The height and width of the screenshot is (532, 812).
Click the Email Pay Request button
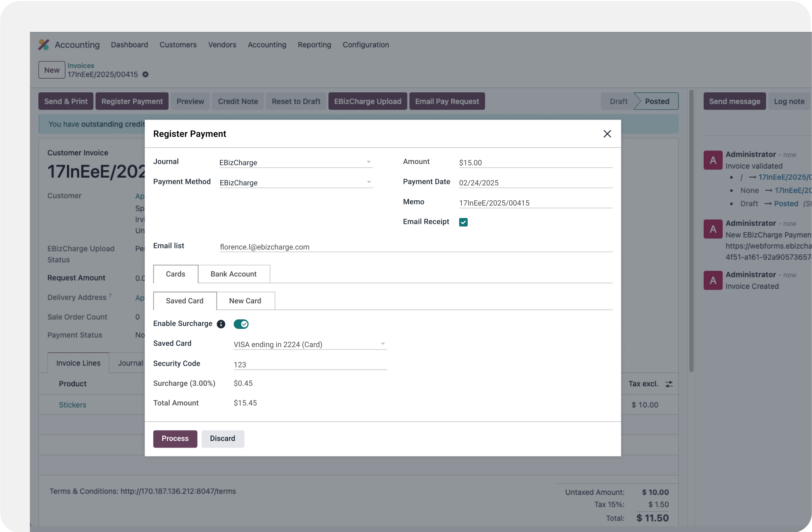tap(447, 101)
